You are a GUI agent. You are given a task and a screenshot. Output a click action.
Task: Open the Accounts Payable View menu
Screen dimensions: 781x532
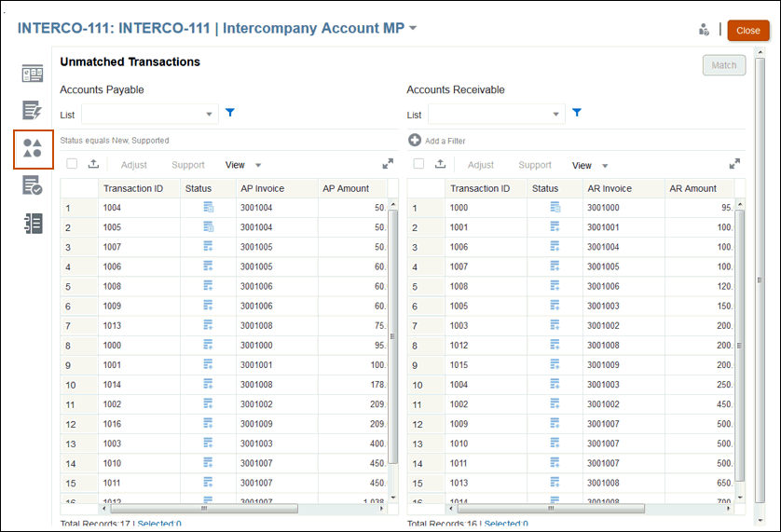243,165
